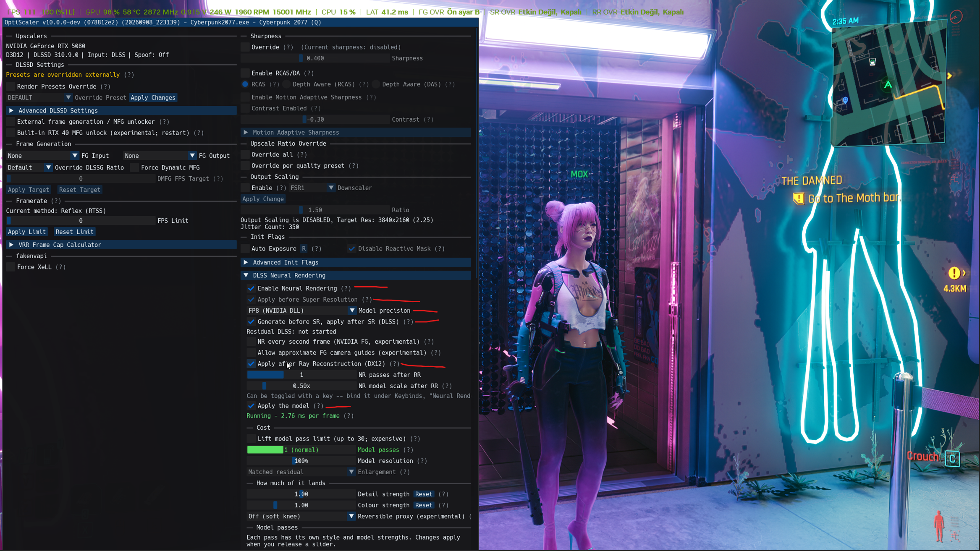The image size is (980, 551).
Task: Expand Advanced DLSSD Settings section
Action: 122,110
